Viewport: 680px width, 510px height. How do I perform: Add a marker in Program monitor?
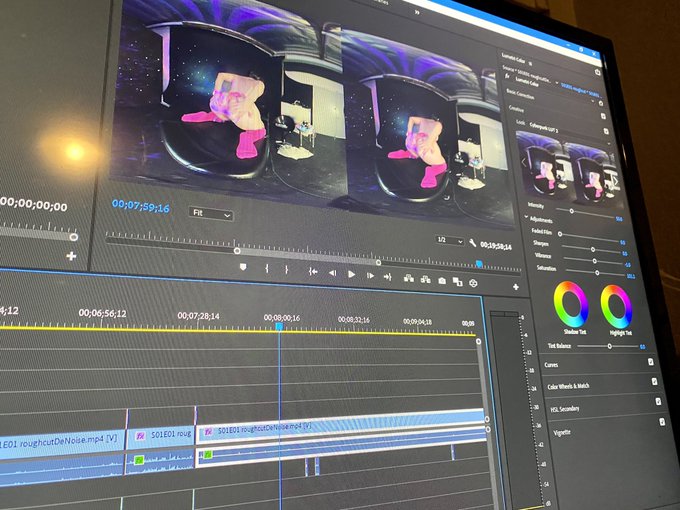pos(243,267)
